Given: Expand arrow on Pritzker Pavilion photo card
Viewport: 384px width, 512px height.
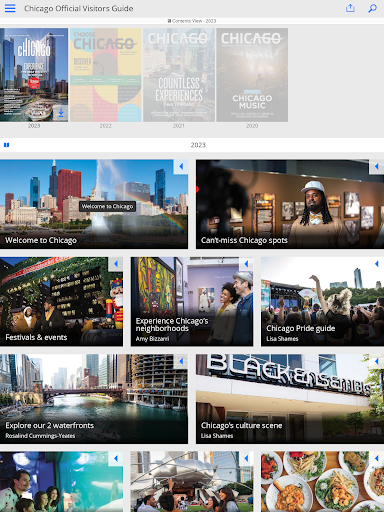Looking at the screenshot, I should pos(246,458).
